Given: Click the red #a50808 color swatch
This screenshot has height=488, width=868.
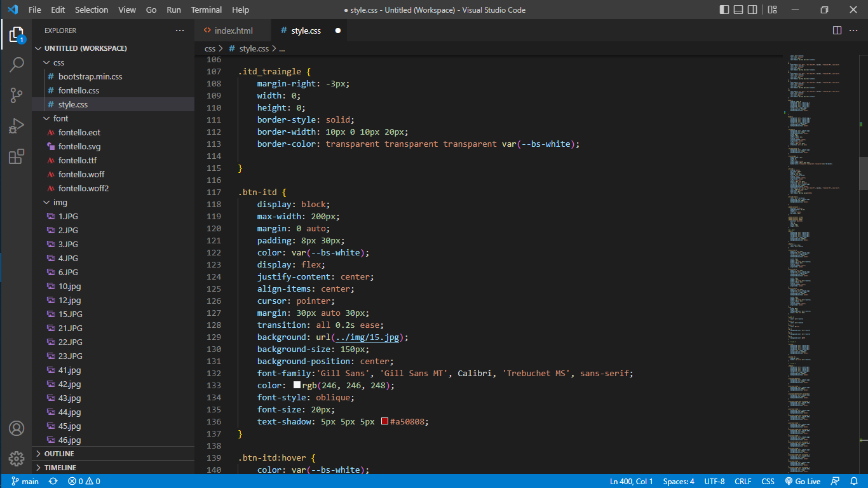Looking at the screenshot, I should pos(384,421).
